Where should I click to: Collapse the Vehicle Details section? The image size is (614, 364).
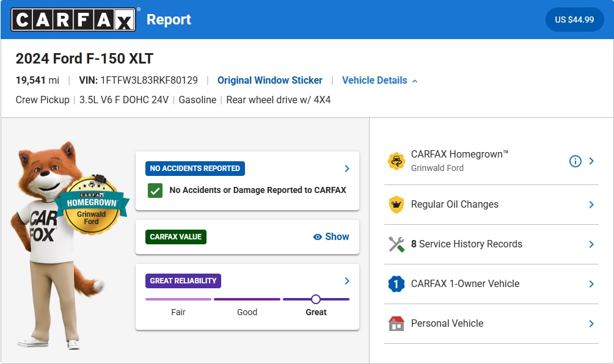[x=379, y=80]
